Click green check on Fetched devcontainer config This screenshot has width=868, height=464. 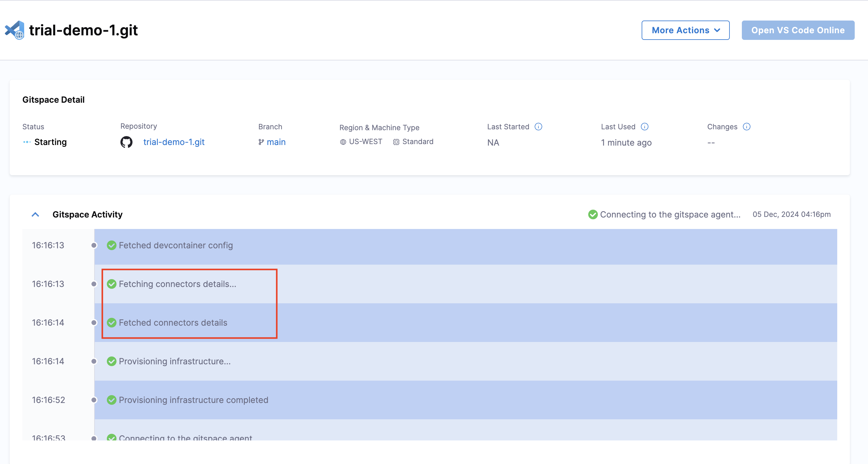112,245
